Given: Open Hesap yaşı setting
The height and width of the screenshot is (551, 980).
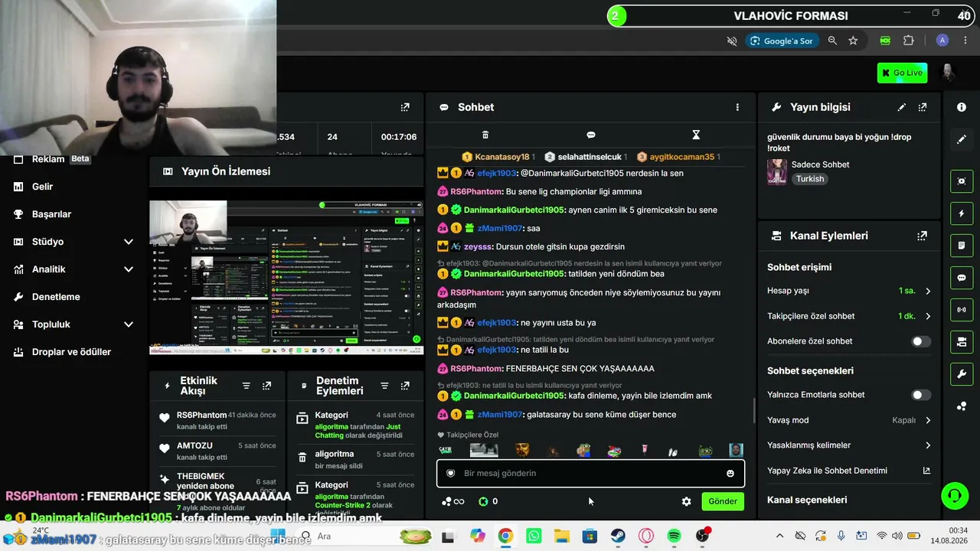Looking at the screenshot, I should pos(849,291).
